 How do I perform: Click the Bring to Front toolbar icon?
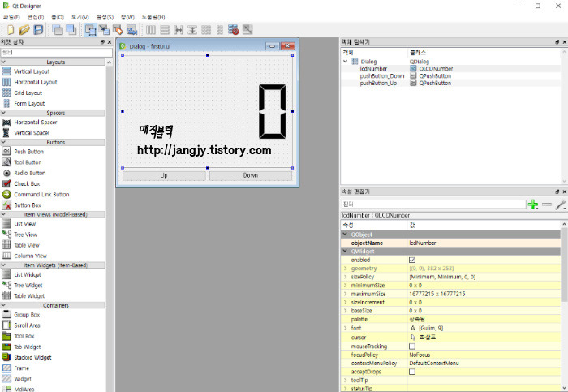pyautogui.click(x=71, y=30)
